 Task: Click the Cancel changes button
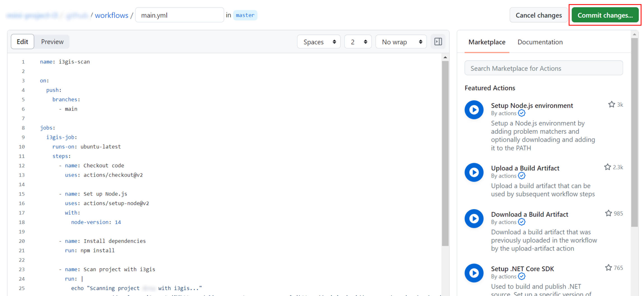pos(538,15)
